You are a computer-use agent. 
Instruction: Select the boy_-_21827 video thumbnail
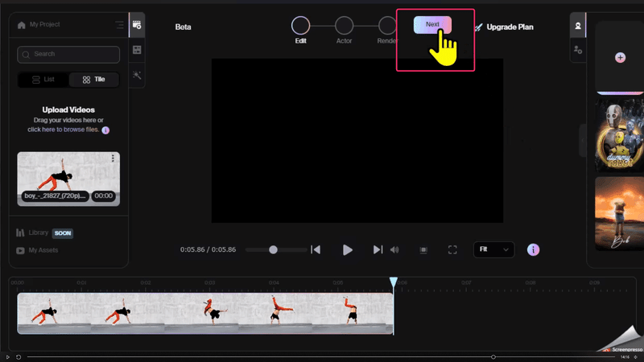[68, 179]
